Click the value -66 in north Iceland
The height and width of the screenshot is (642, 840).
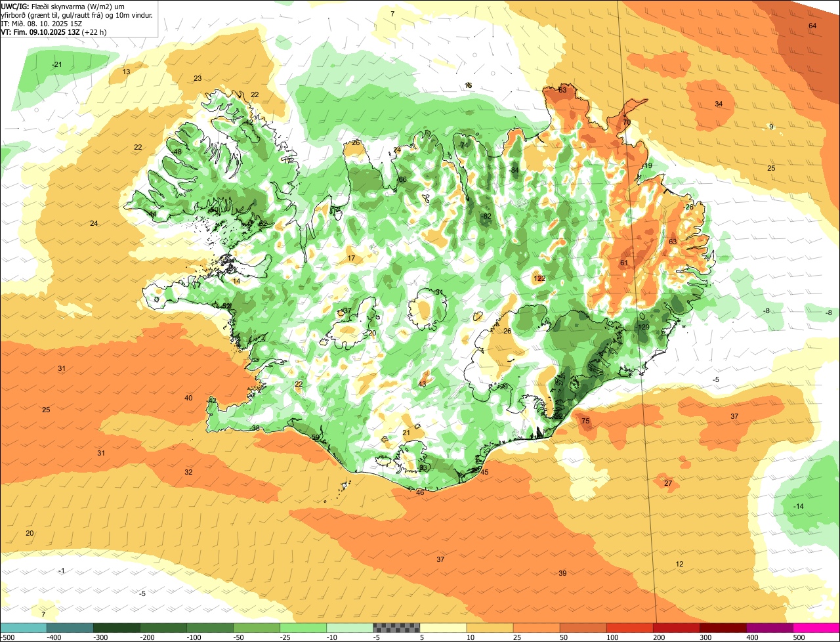coord(402,179)
